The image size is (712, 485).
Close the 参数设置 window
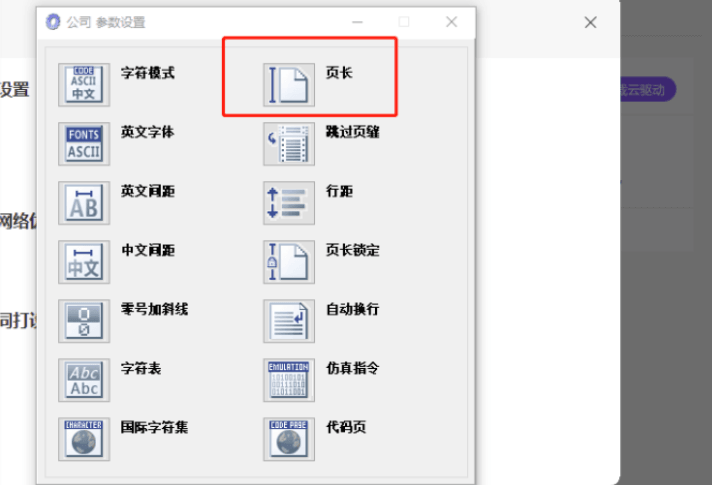pyautogui.click(x=451, y=22)
